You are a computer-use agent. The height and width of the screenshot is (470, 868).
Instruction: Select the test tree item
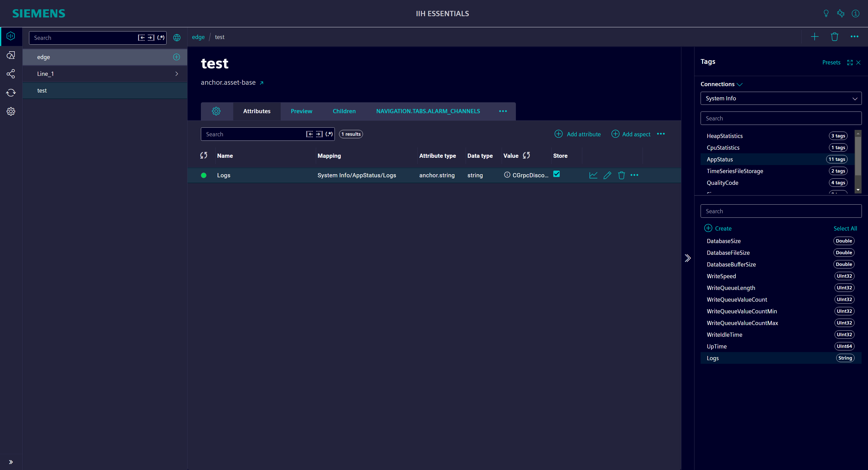tap(105, 91)
